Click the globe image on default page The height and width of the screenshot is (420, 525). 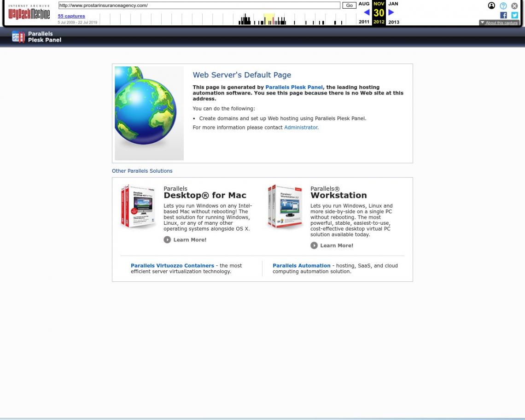(x=149, y=113)
